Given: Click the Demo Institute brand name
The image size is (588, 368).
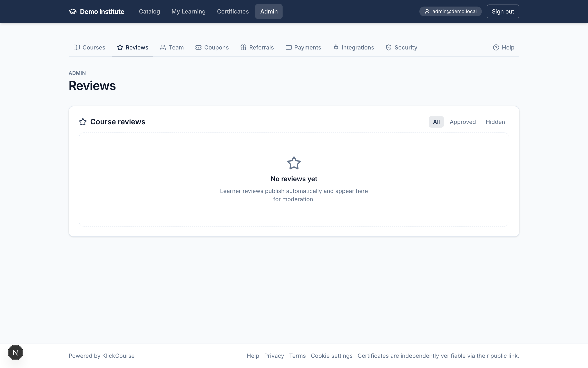Looking at the screenshot, I should pyautogui.click(x=102, y=11).
